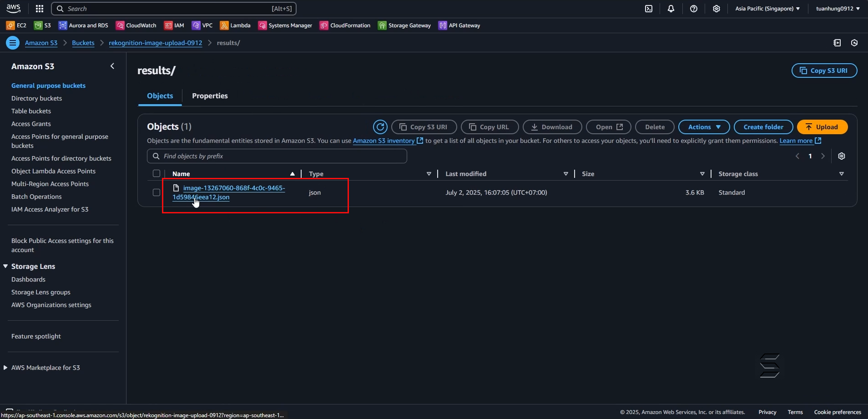Open IAM shortcut in favorites bar

point(174,25)
